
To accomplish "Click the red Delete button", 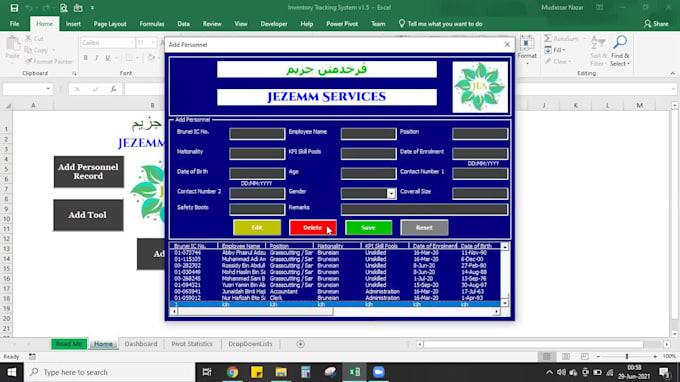I will pos(313,228).
